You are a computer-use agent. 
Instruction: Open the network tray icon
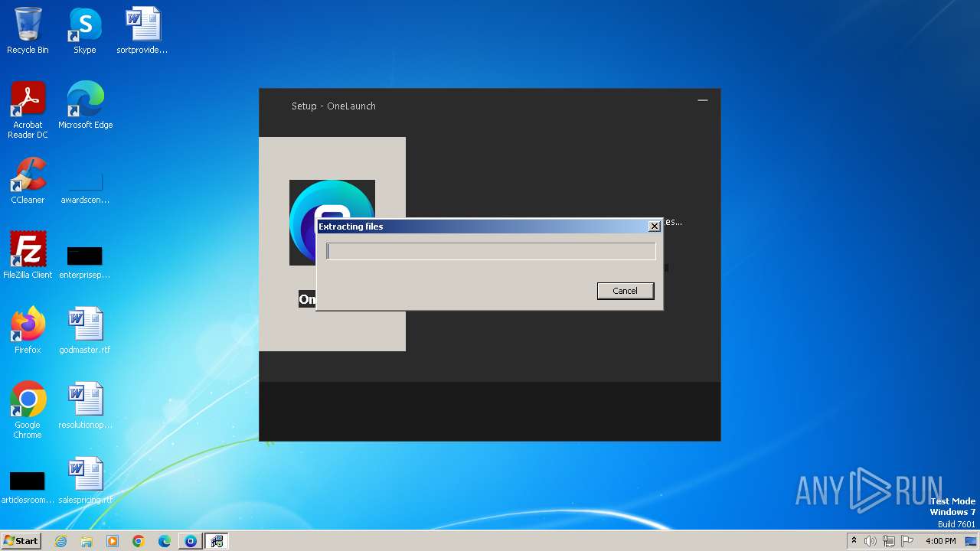point(889,541)
